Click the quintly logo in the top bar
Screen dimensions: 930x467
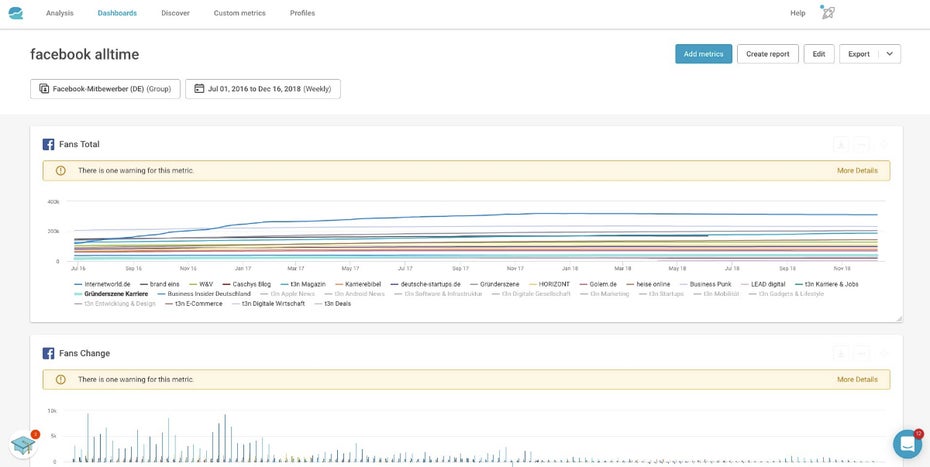click(16, 13)
